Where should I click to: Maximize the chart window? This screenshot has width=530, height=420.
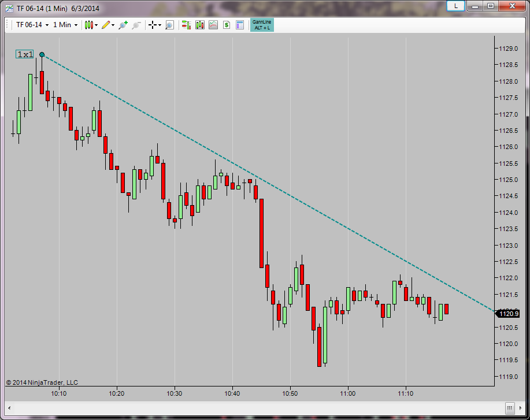click(x=491, y=6)
